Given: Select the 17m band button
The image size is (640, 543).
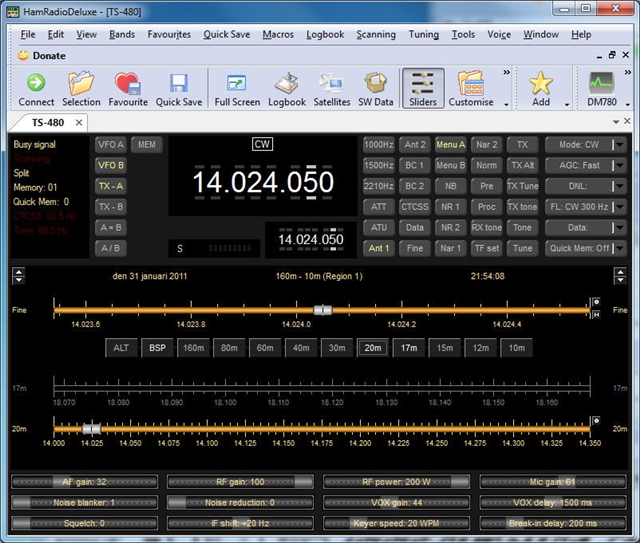Looking at the screenshot, I should point(409,348).
